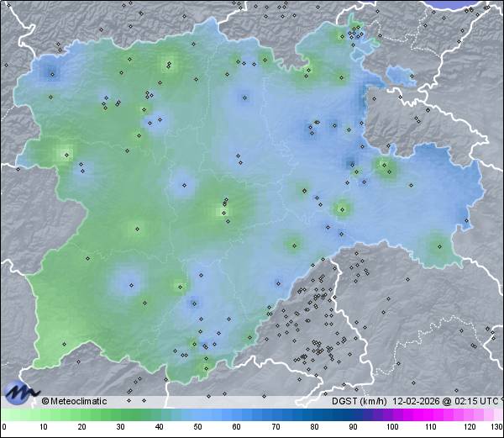The image size is (504, 438).
Task: Click the DGST (km/h) variable label
Action: click(x=357, y=401)
